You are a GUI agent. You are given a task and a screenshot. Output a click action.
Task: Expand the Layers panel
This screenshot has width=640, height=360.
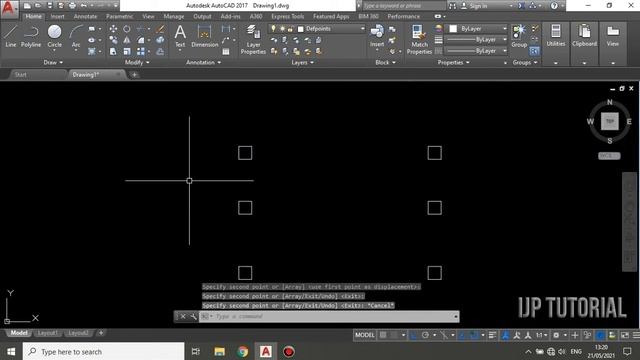(x=302, y=62)
